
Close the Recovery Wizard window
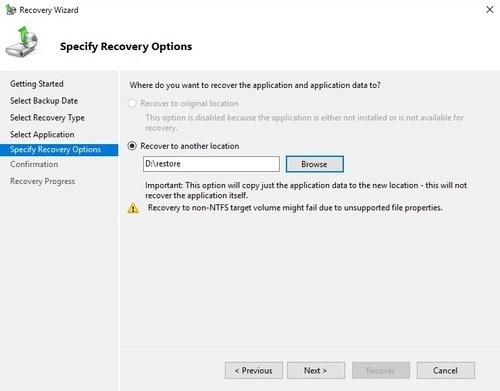(x=490, y=9)
